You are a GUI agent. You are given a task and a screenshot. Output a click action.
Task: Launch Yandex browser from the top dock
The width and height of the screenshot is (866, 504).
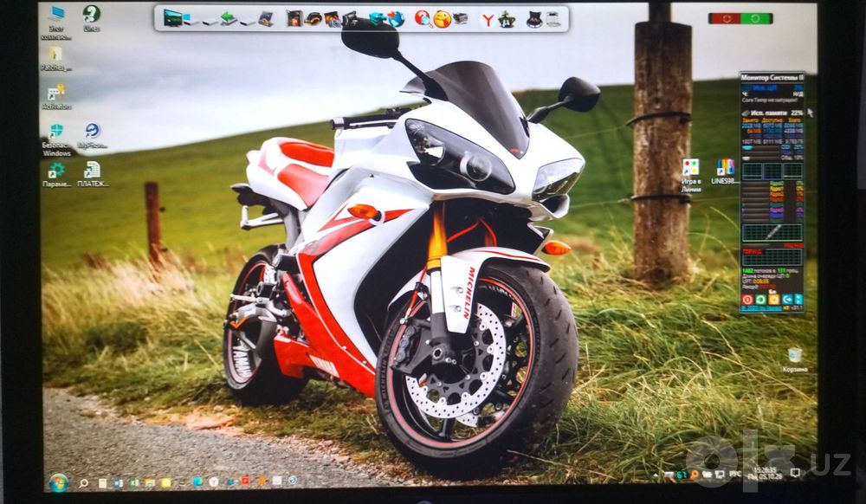(488, 20)
